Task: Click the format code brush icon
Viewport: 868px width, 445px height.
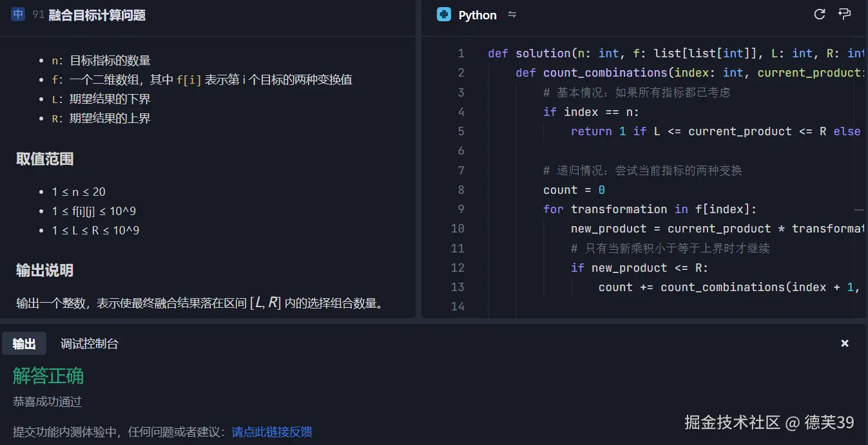Action: coord(844,14)
